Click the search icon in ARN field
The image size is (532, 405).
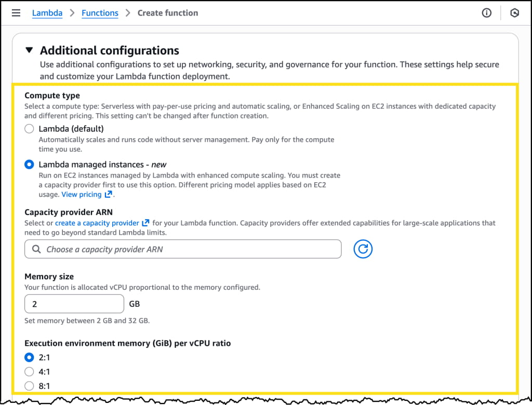click(36, 249)
